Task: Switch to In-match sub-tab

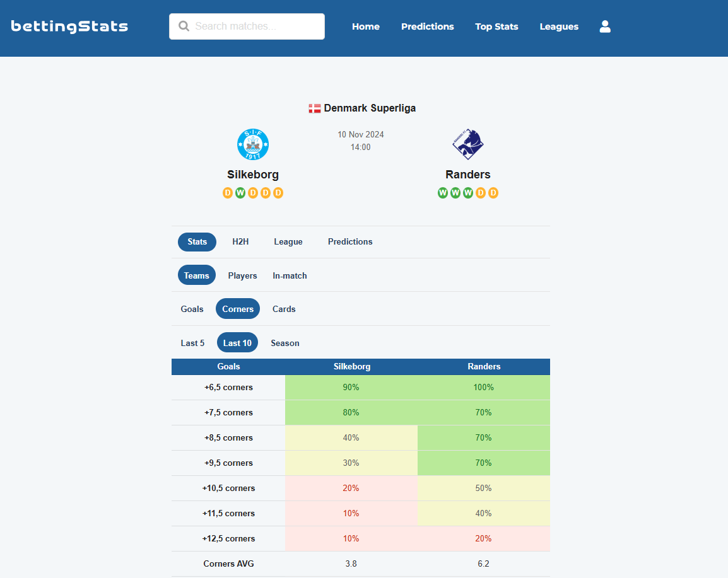Action: point(290,275)
